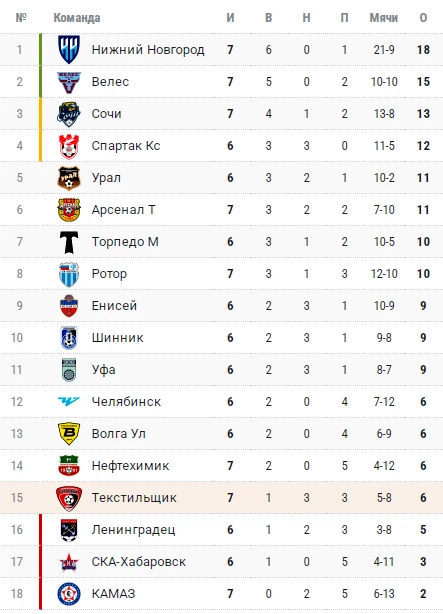Click the Торпедо М black T logo
This screenshot has width=443, height=614.
click(69, 242)
